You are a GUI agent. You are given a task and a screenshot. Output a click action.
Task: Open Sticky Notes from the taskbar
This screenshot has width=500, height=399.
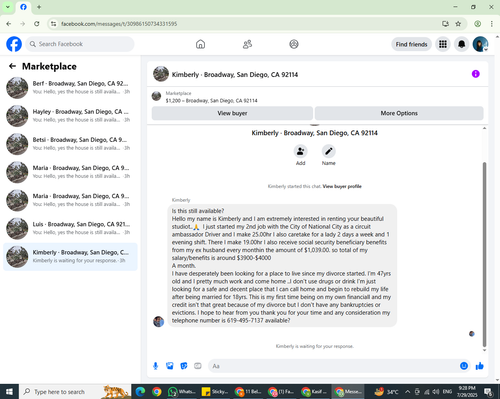pyautogui.click(x=215, y=392)
